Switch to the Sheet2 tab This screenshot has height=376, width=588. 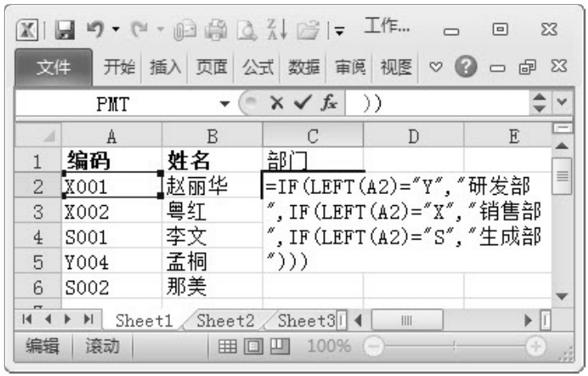[x=225, y=320]
